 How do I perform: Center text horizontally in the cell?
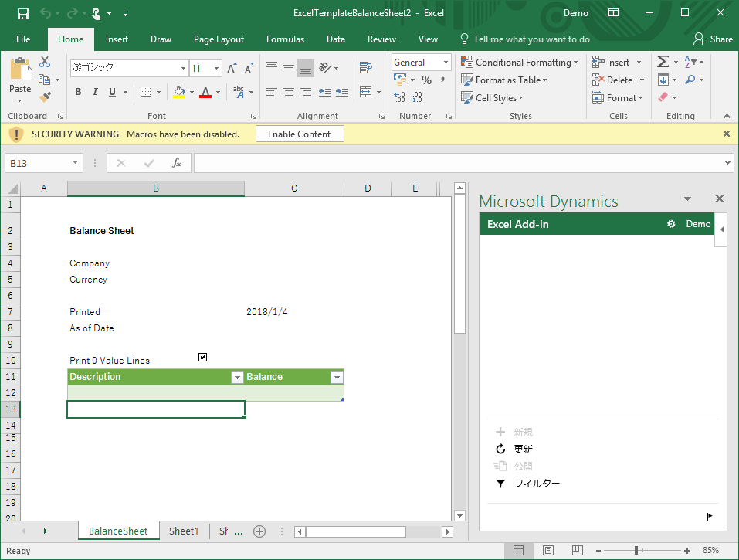click(289, 92)
